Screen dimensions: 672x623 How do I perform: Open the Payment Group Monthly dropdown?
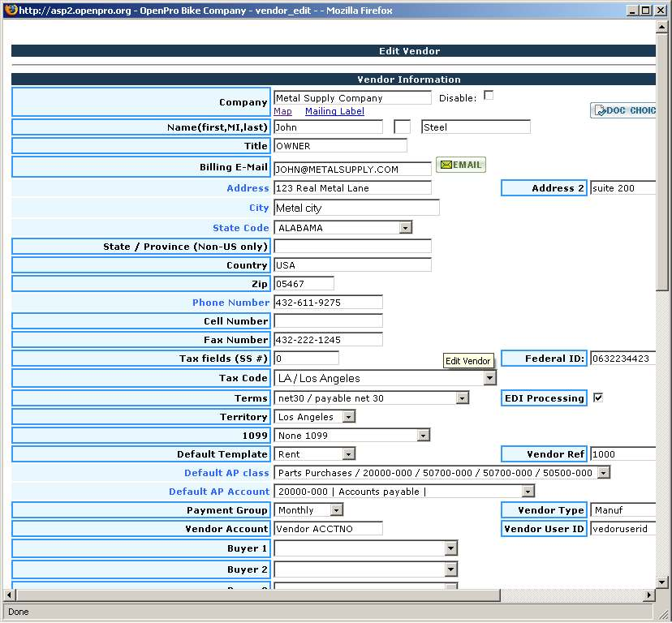[x=336, y=510]
